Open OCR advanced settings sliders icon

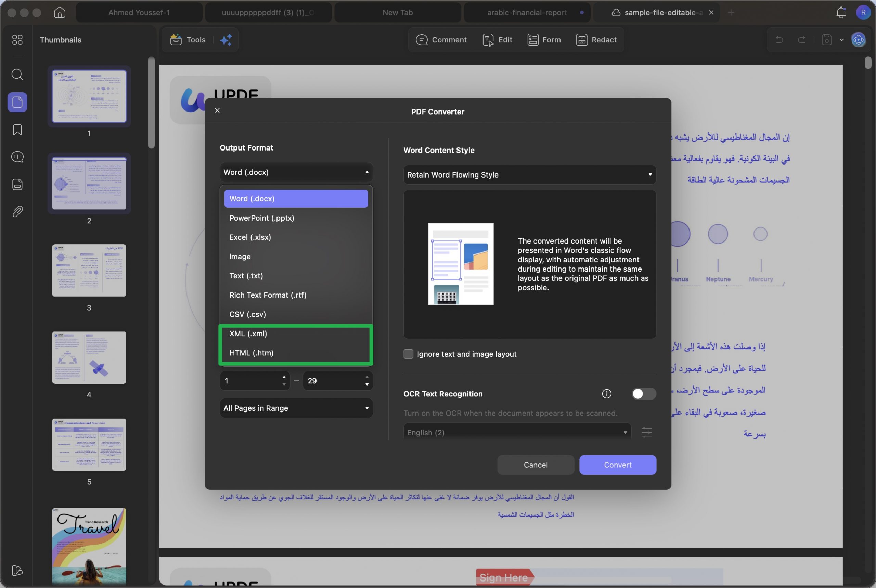click(646, 432)
